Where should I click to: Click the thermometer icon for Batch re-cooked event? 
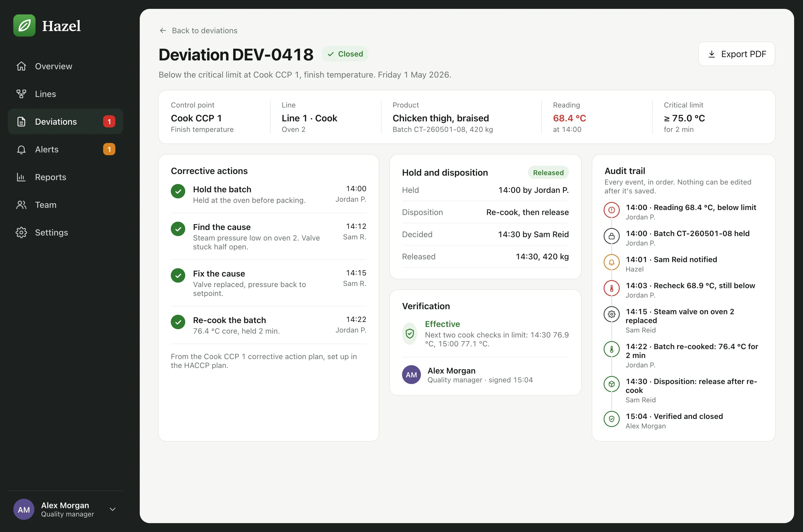[x=611, y=349]
